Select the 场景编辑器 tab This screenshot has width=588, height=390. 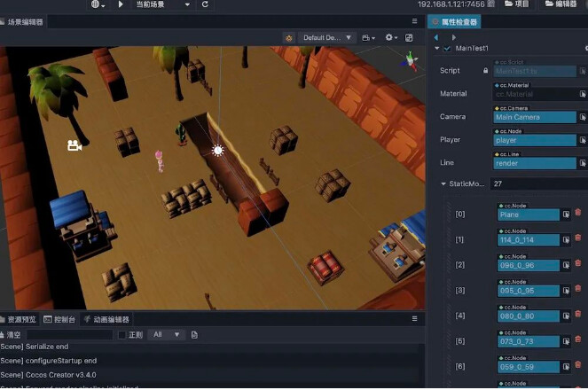pyautogui.click(x=22, y=22)
